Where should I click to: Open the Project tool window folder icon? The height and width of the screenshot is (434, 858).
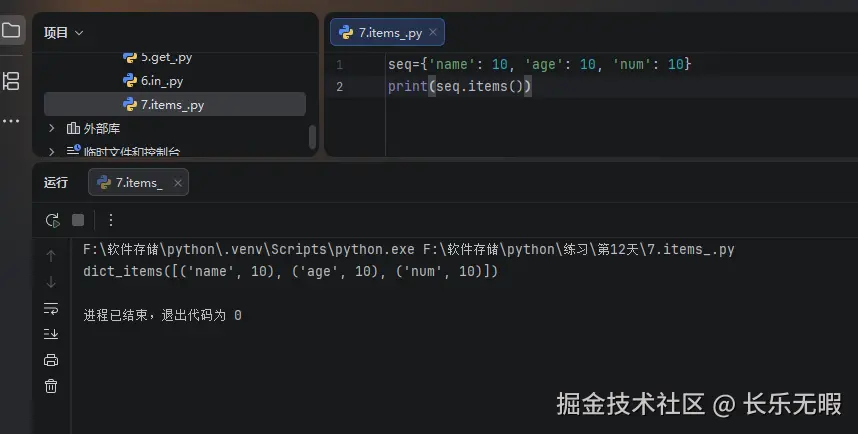coord(10,30)
